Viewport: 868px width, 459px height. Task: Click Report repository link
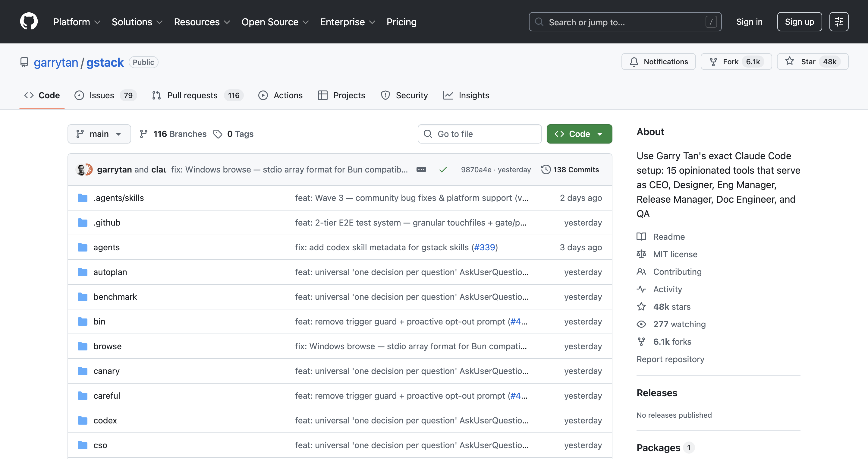(x=670, y=359)
